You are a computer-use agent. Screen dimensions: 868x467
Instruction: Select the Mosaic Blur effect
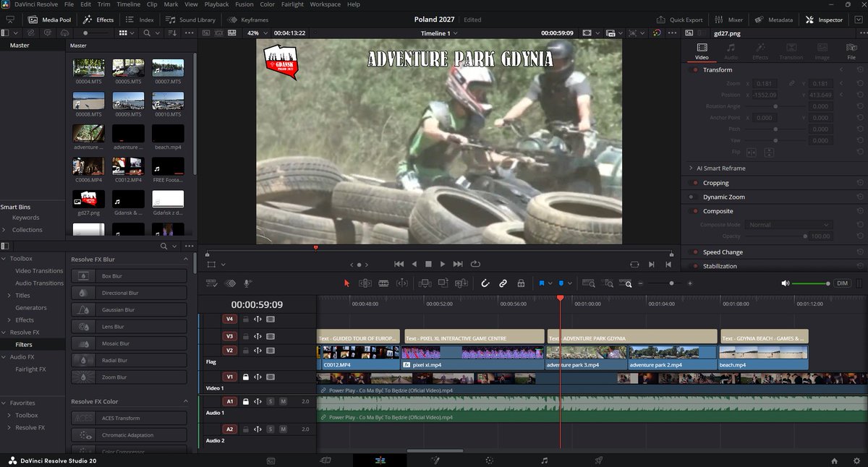[x=129, y=343]
